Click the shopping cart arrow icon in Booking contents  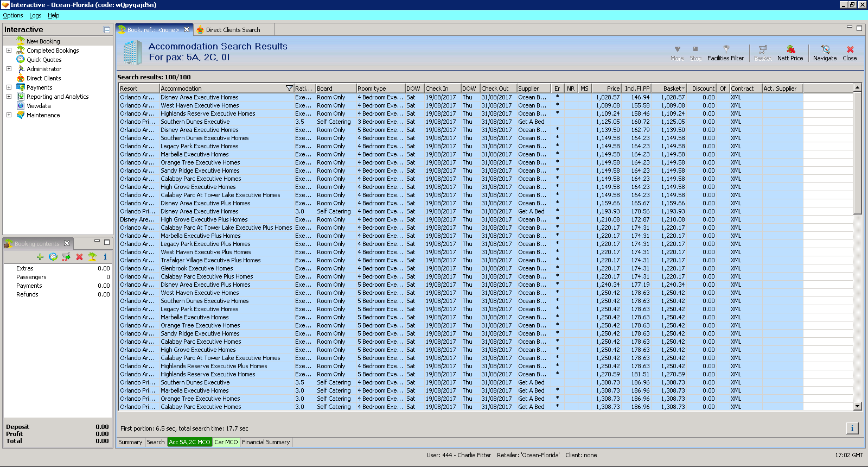coord(66,257)
